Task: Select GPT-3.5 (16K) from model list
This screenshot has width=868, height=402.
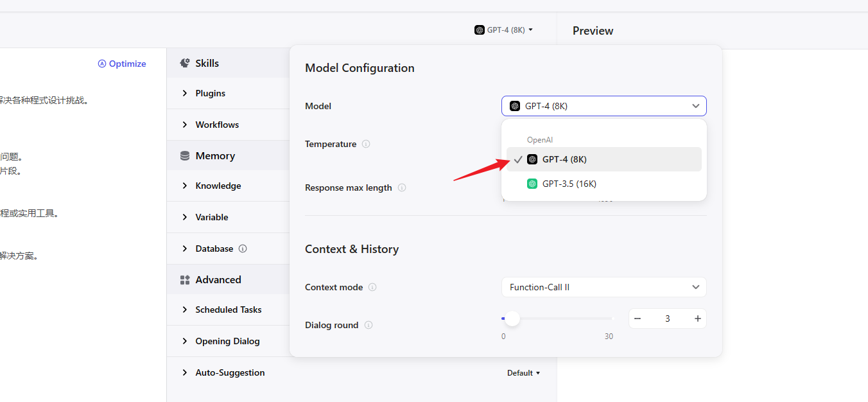Action: [569, 184]
